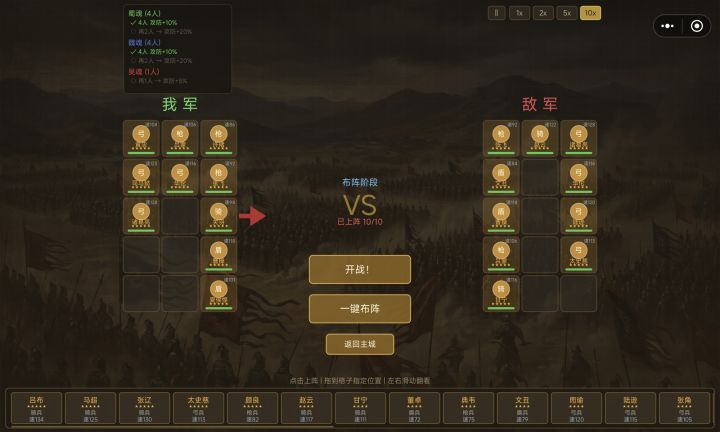Image resolution: width=720 pixels, height=432 pixels.
Task: Click the empty bottom-left slot in my formation grid
Action: [141, 293]
